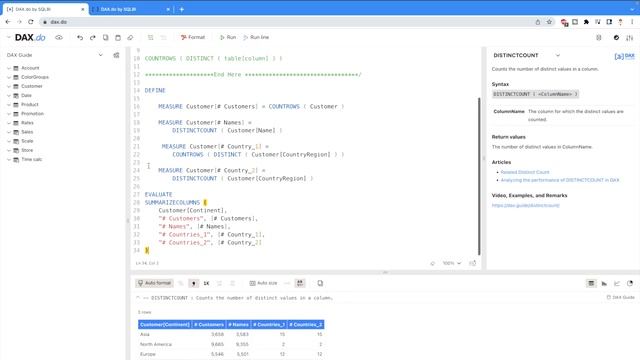Click the Format button
The image size is (640, 360).
(x=193, y=37)
